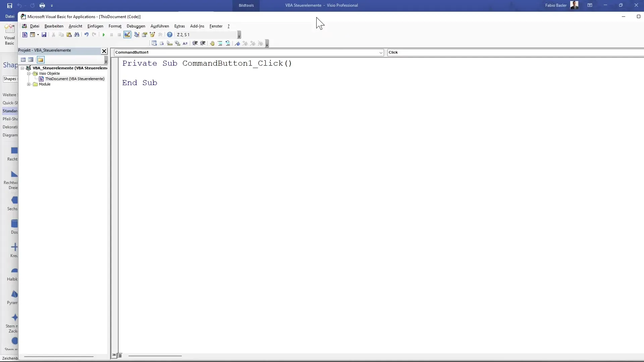This screenshot has height=362, width=644.
Task: Open Edit toolbar options arrow
Action: pyautogui.click(x=267, y=44)
